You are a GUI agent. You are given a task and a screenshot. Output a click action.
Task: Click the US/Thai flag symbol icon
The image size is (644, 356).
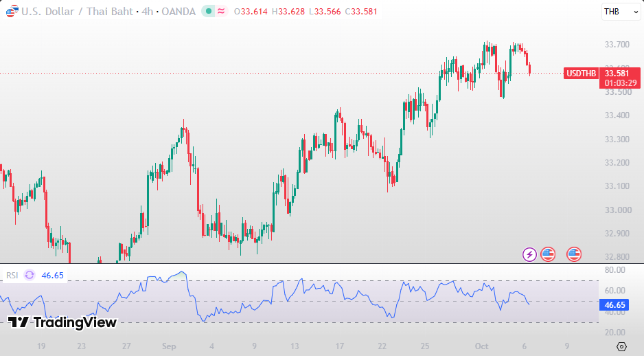[x=12, y=12]
